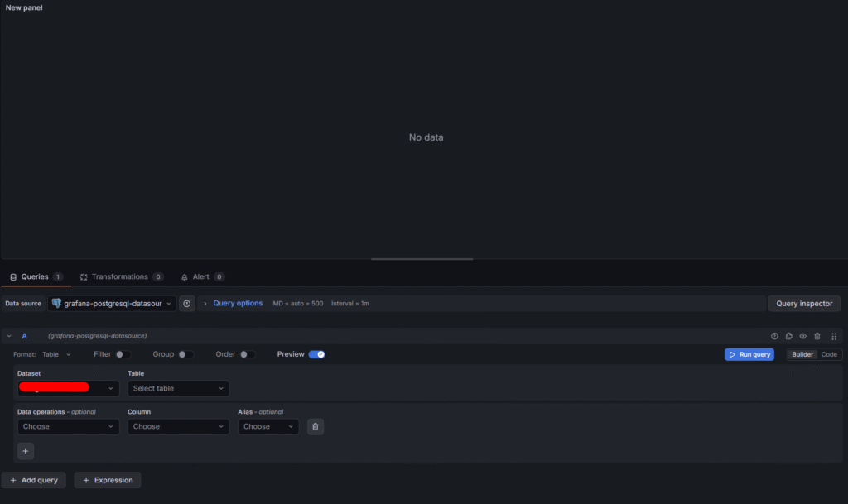Open the Data operations Choose dropdown
This screenshot has width=848, height=504.
coord(68,427)
